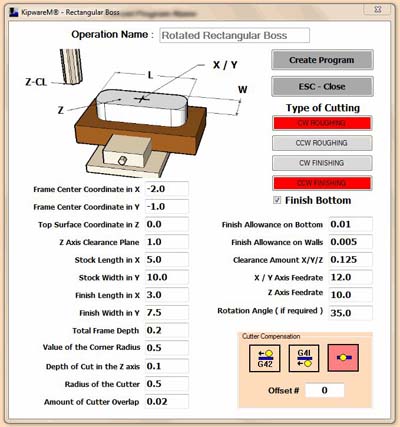Image resolution: width=400 pixels, height=427 pixels.
Task: Toggle CW ROUGHING cutting type
Action: tap(322, 123)
